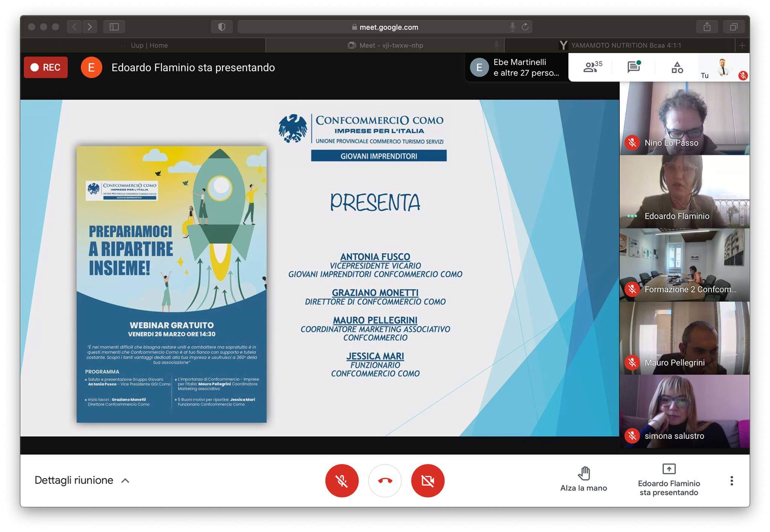770x532 pixels.
Task: Click the hang up call button
Action: [x=385, y=481]
